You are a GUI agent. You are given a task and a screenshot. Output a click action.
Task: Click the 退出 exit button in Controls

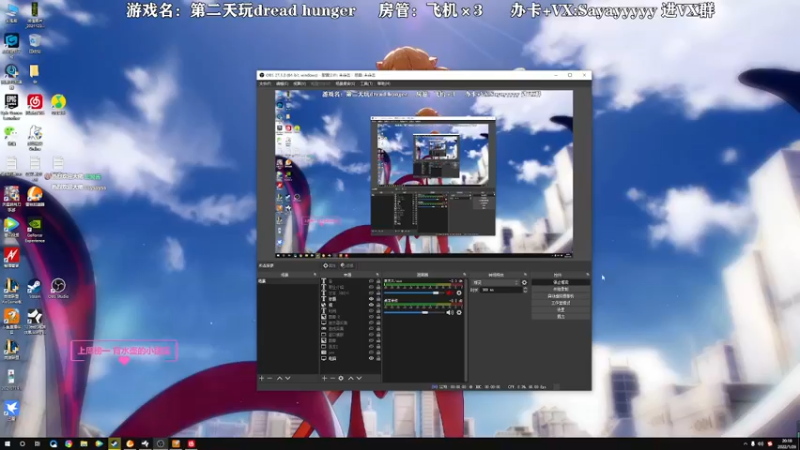[x=560, y=317]
